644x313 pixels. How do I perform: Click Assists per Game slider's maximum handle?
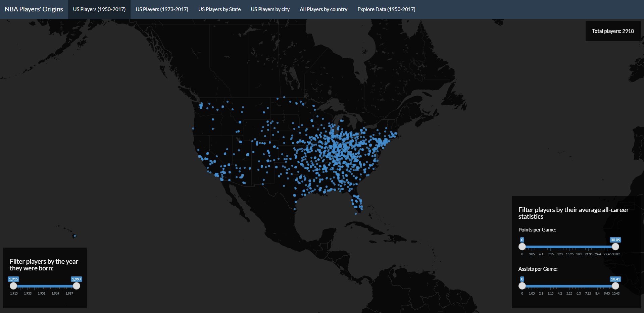[615, 286]
